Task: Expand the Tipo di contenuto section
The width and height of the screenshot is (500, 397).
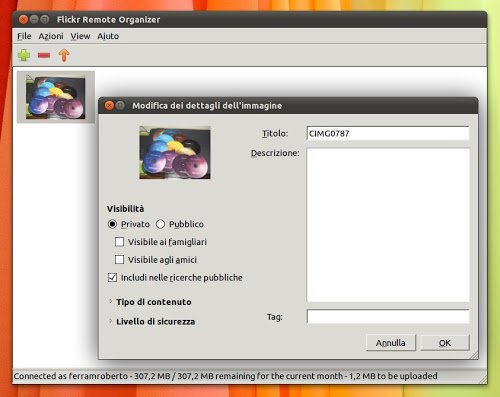Action: click(x=110, y=301)
